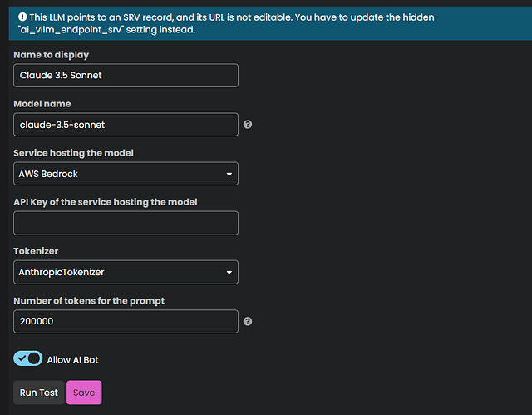
Task: Click the help icon beside Model name
Action: (248, 125)
